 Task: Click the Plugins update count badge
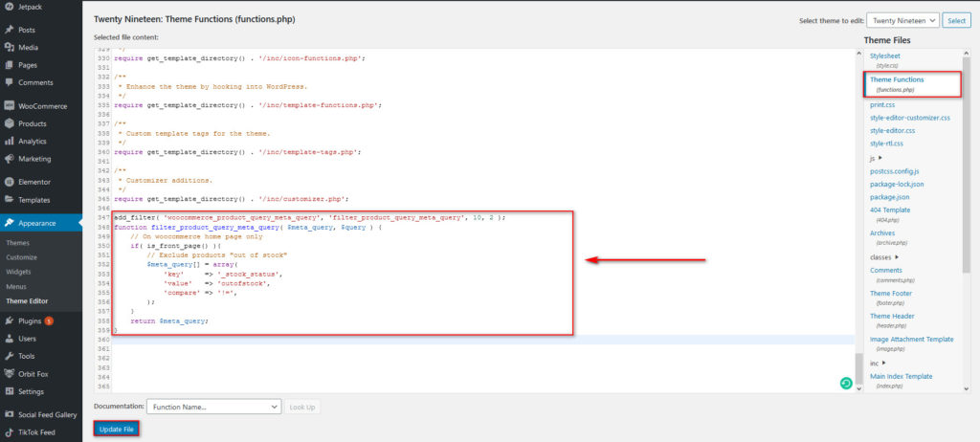(49, 321)
